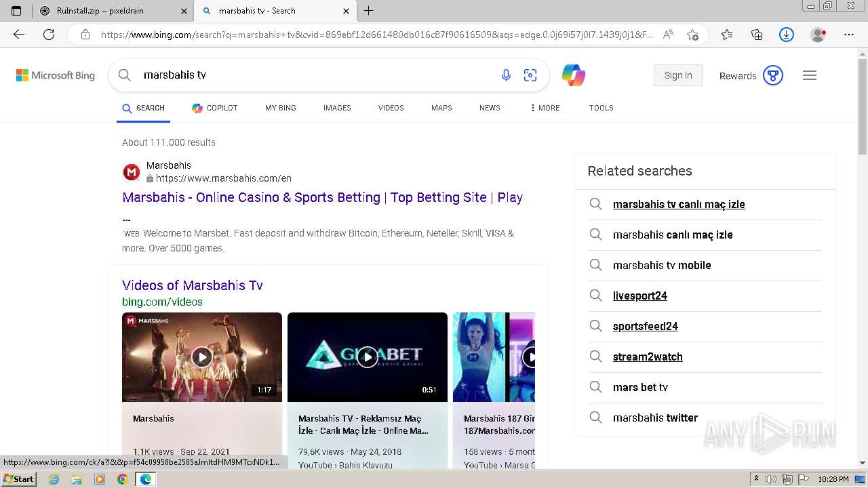Close the marsbahis tv search tab
868x488 pixels.
pyautogui.click(x=347, y=11)
